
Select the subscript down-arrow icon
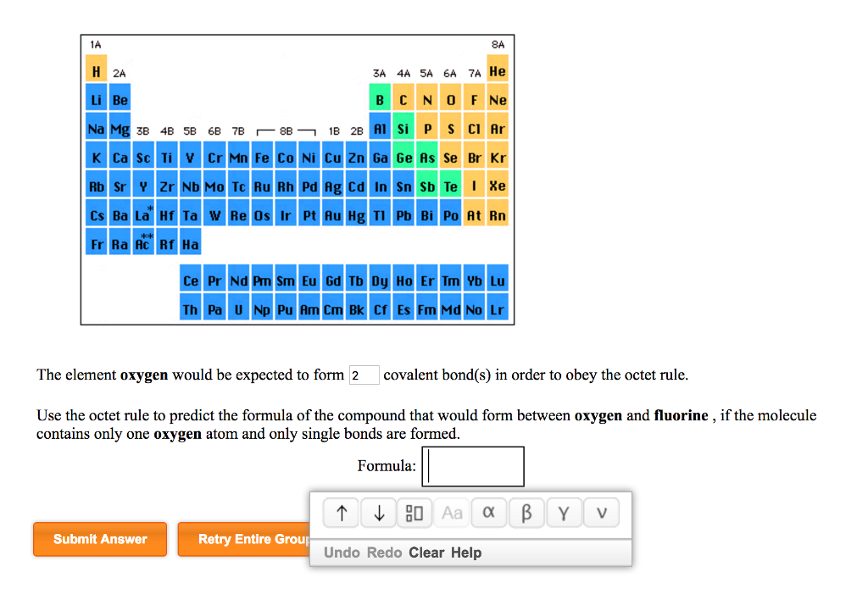pos(378,513)
